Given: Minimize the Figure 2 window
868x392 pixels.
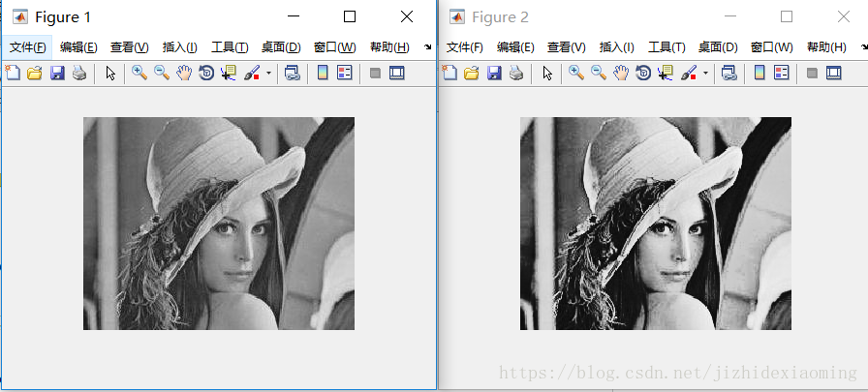Looking at the screenshot, I should point(730,17).
